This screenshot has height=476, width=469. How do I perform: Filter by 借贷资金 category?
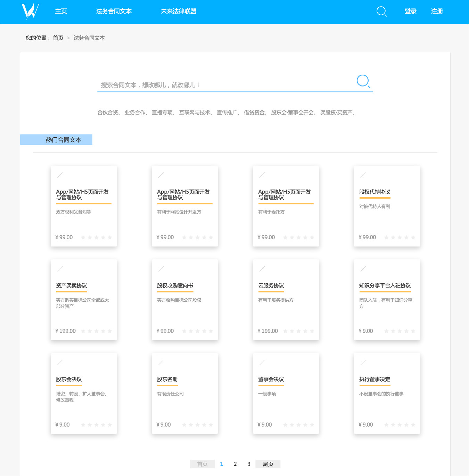coord(254,112)
